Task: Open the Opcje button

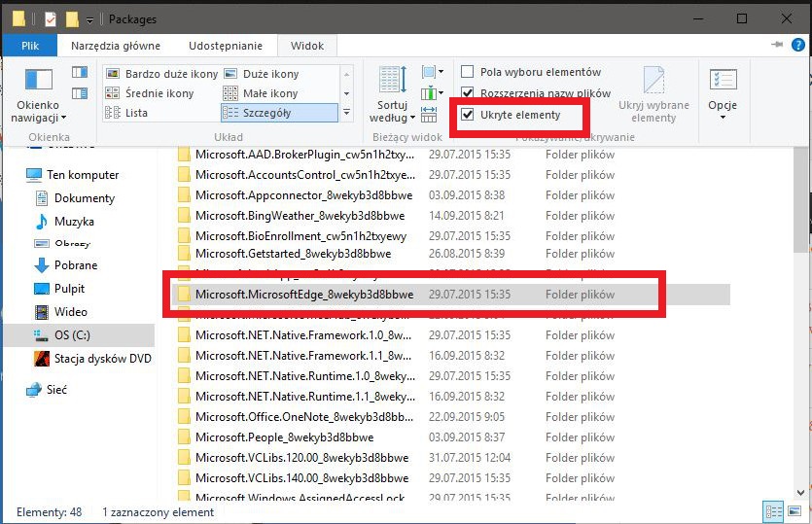Action: click(723, 93)
